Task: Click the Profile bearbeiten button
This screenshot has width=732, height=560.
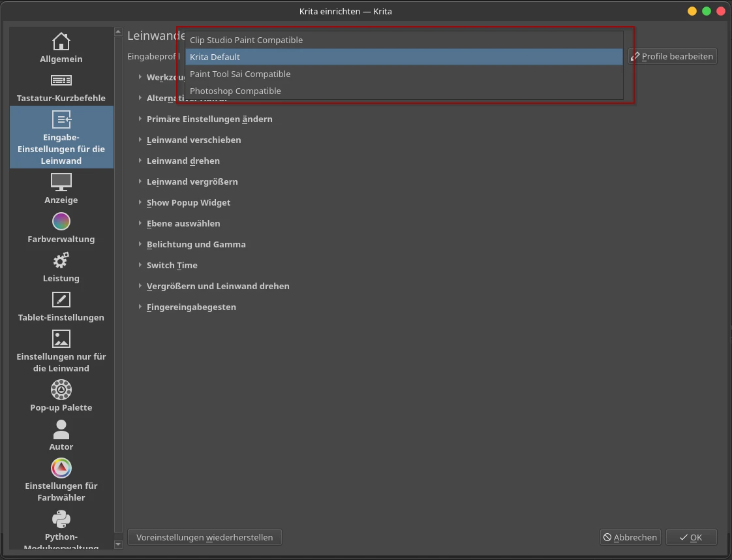Action: click(672, 57)
